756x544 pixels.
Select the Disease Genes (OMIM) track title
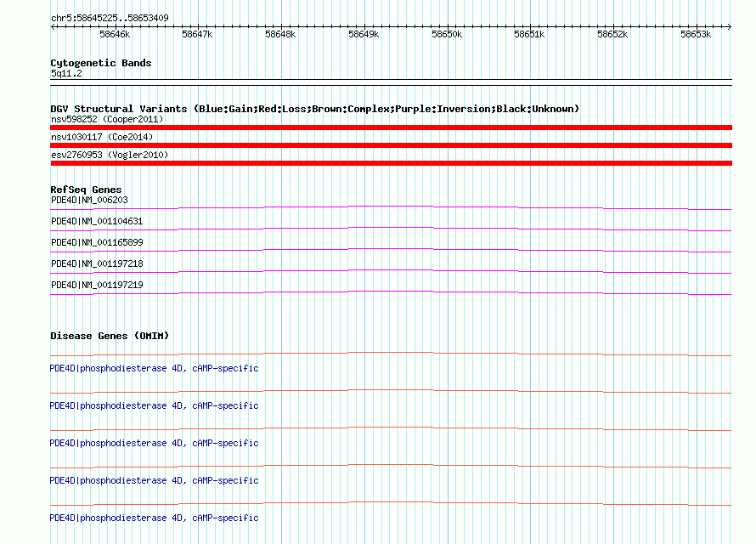(x=110, y=336)
